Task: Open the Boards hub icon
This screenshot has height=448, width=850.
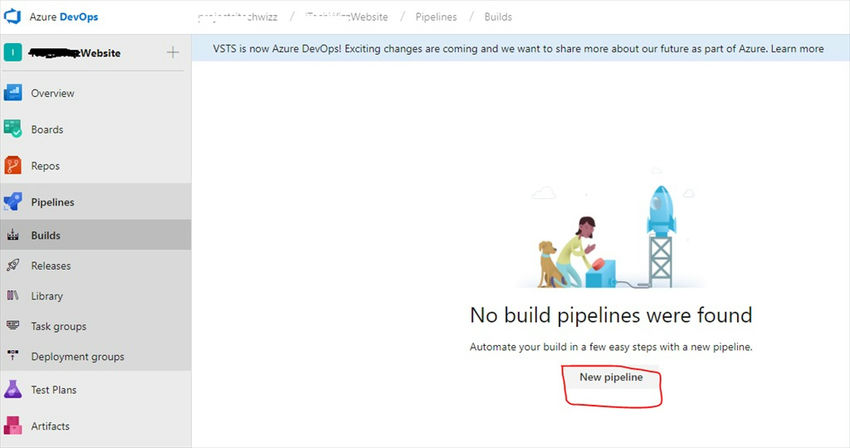Action: click(12, 129)
